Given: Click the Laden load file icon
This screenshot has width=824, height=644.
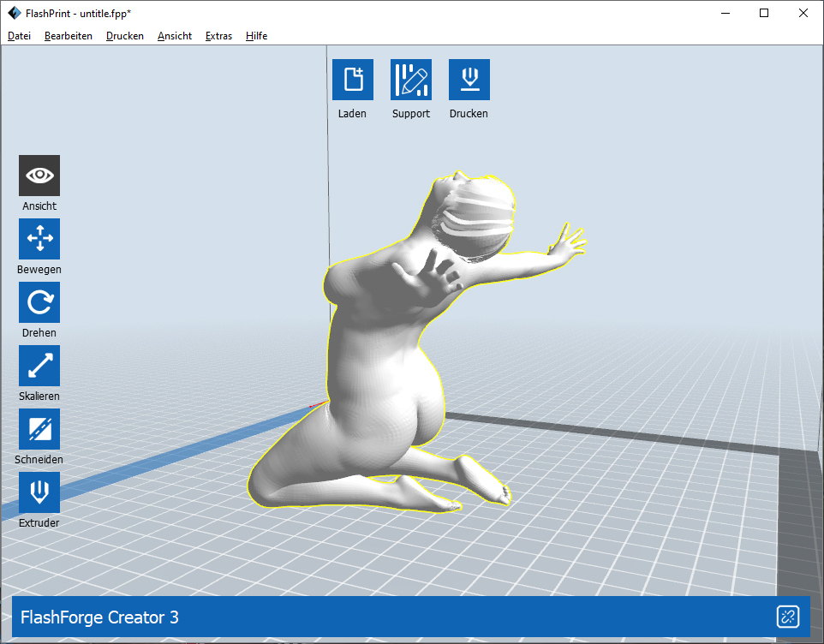Looking at the screenshot, I should tap(353, 80).
